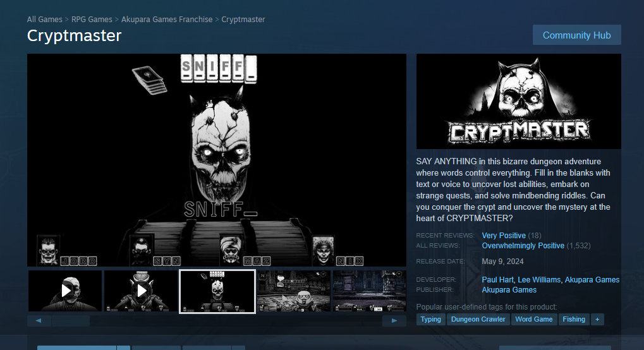This screenshot has height=350, width=644.
Task: Open developer Lee Williams link
Action: [539, 280]
